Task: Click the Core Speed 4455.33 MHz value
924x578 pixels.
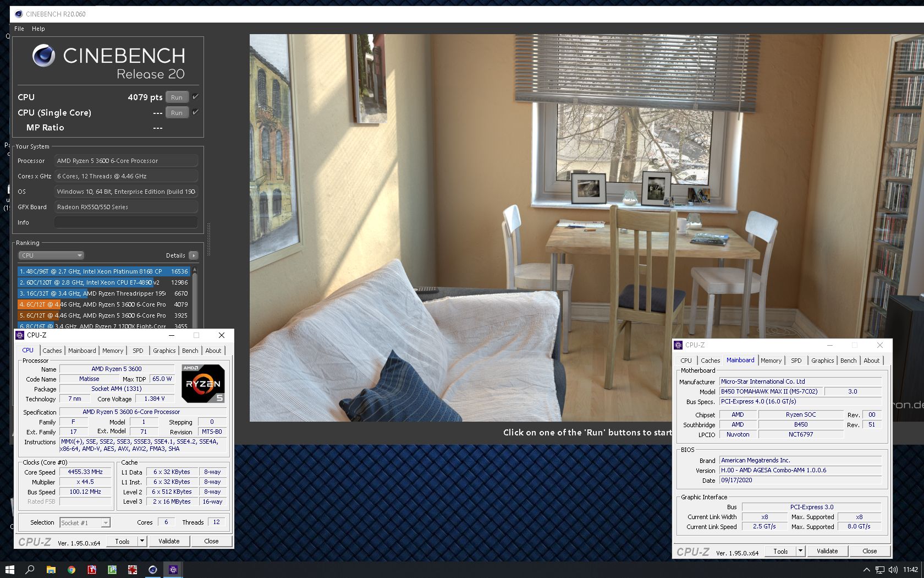Action: tap(85, 472)
